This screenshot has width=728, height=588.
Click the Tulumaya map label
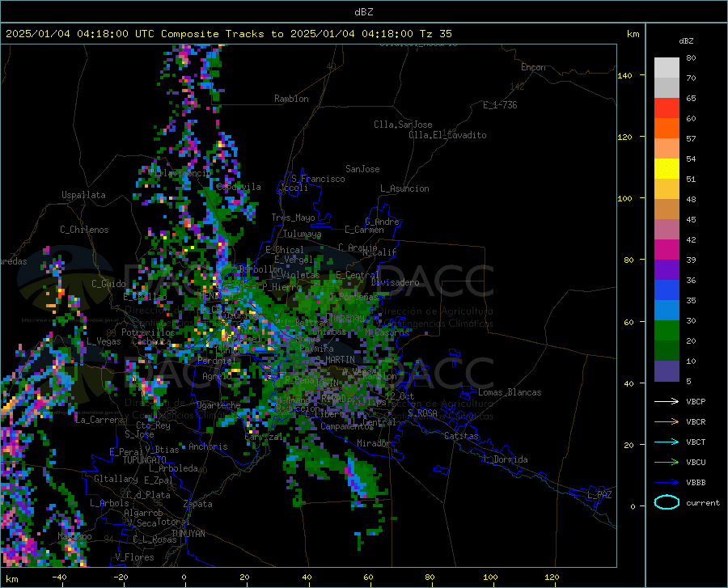(x=303, y=234)
